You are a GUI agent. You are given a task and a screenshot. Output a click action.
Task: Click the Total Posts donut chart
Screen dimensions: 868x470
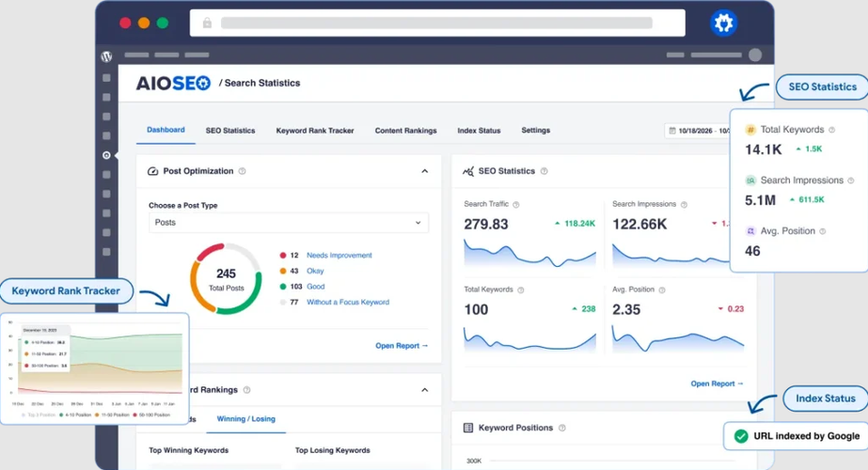click(x=226, y=278)
